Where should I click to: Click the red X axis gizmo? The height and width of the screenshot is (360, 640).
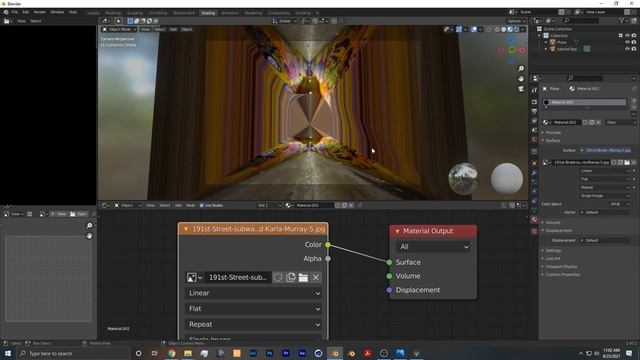click(522, 50)
